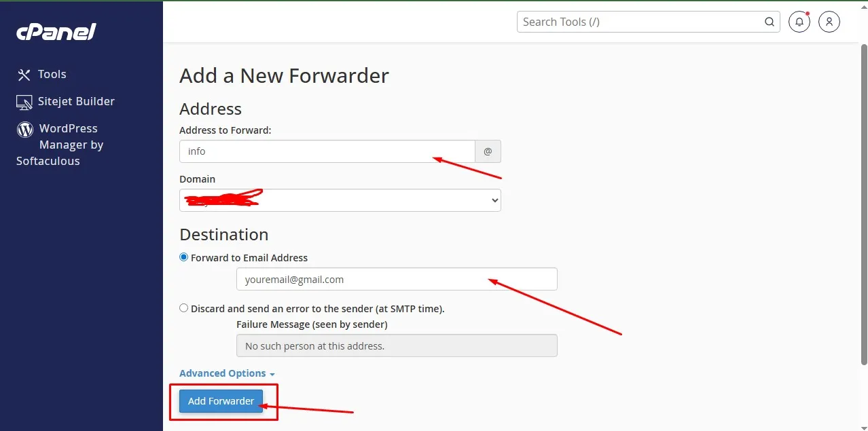Click the search magnifier icon
Screen dimensions: 868x431
tap(769, 21)
